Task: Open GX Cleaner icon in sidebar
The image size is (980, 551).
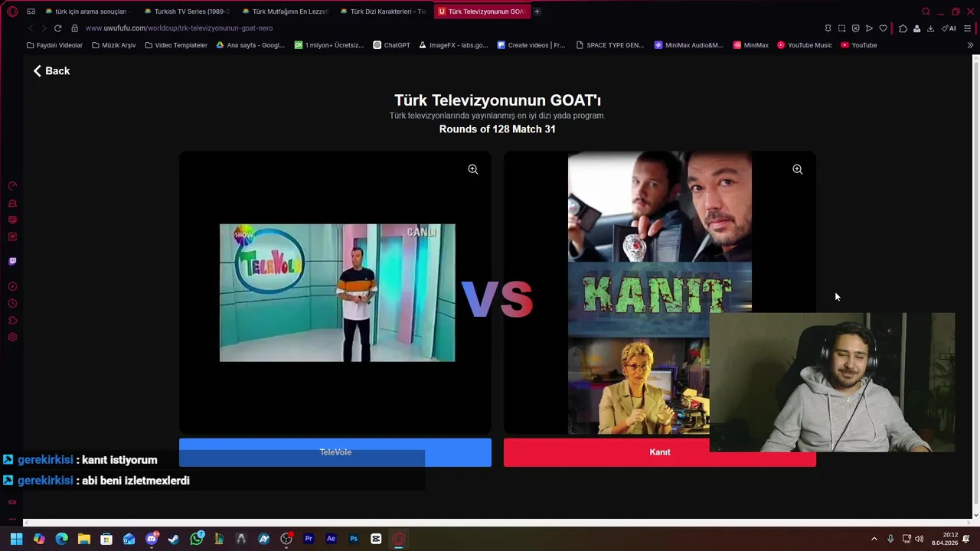Action: click(12, 203)
